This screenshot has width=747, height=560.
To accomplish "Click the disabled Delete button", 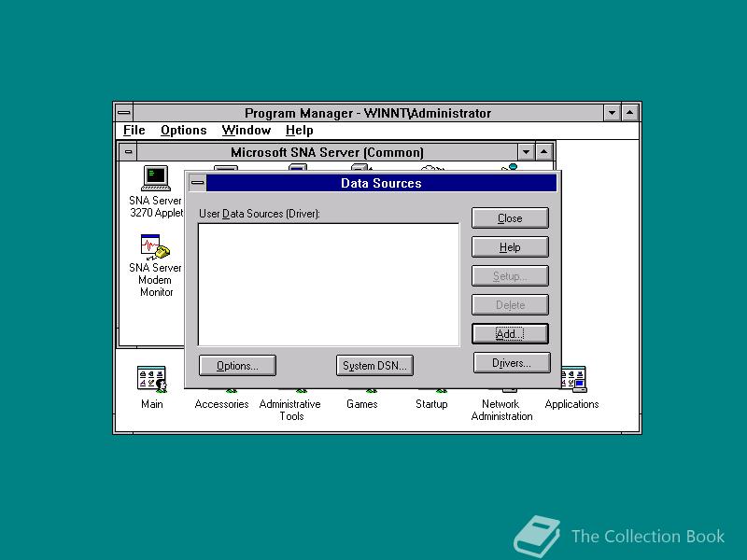I will point(510,305).
